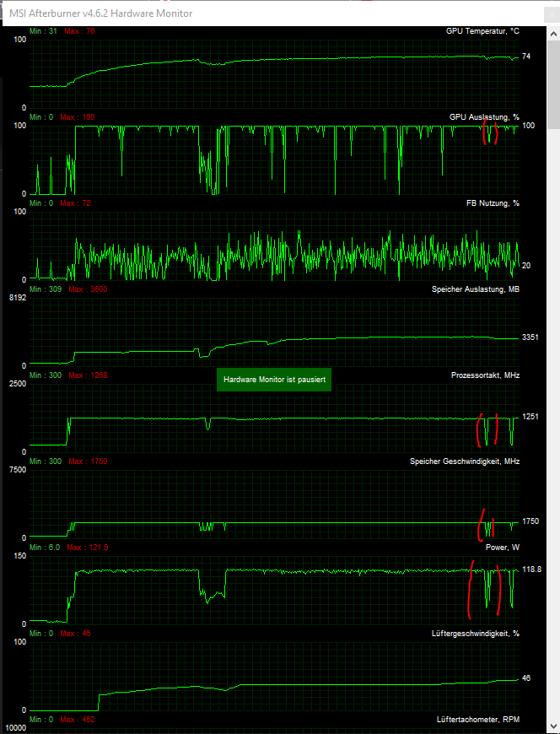Click the 150 axis label of Power
The width and height of the screenshot is (560, 734).
(20, 556)
